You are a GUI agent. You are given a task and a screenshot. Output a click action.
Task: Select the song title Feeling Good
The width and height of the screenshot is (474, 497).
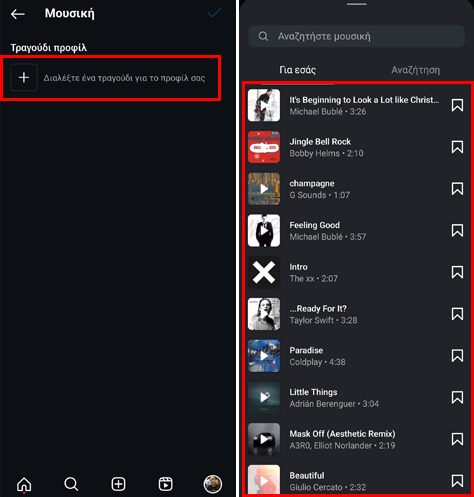(x=314, y=225)
